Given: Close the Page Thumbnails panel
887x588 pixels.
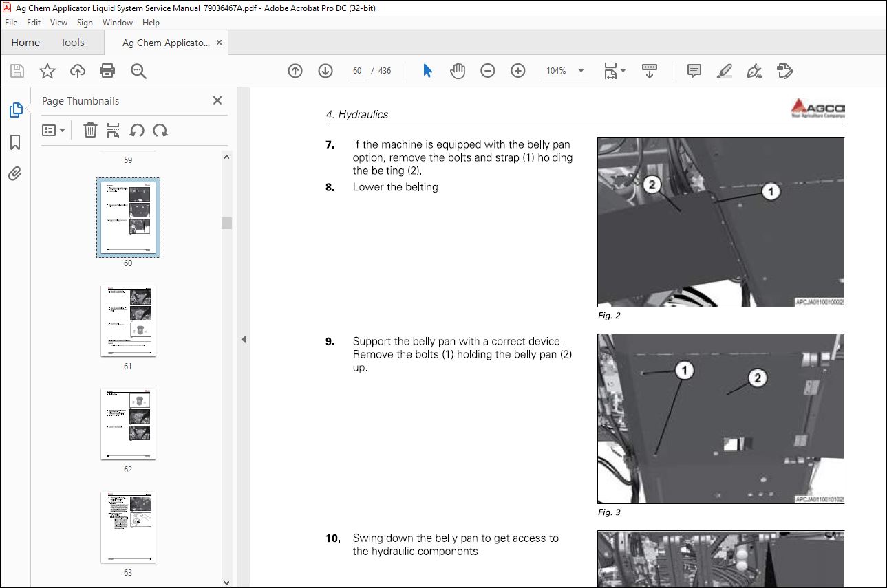Looking at the screenshot, I should click(x=217, y=100).
